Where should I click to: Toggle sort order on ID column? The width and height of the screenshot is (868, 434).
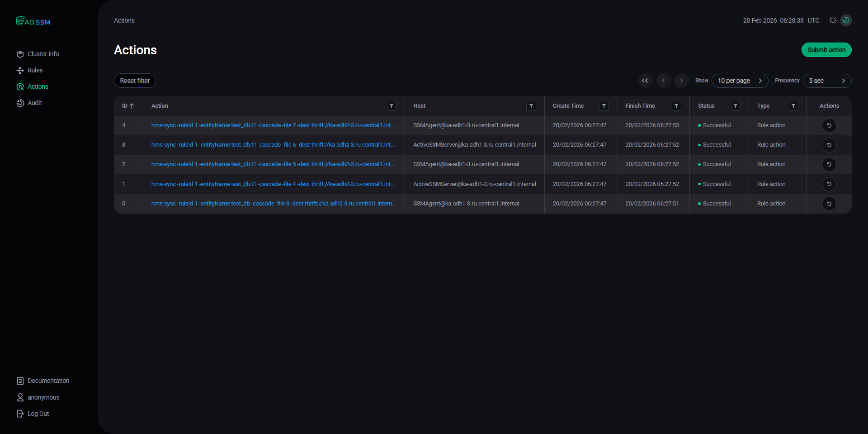[x=128, y=106]
